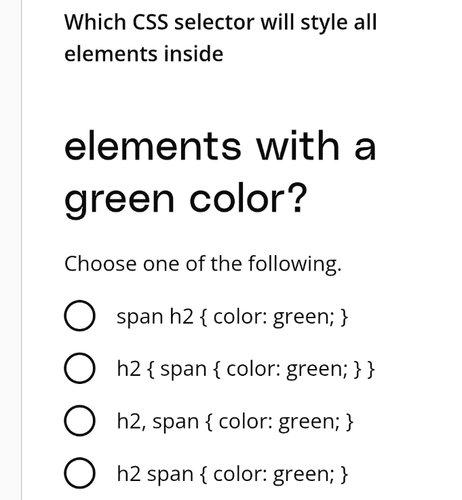Click the word 'CSS' in the question
Image resolution: width=462 pixels, height=500 pixels.
click(150, 23)
